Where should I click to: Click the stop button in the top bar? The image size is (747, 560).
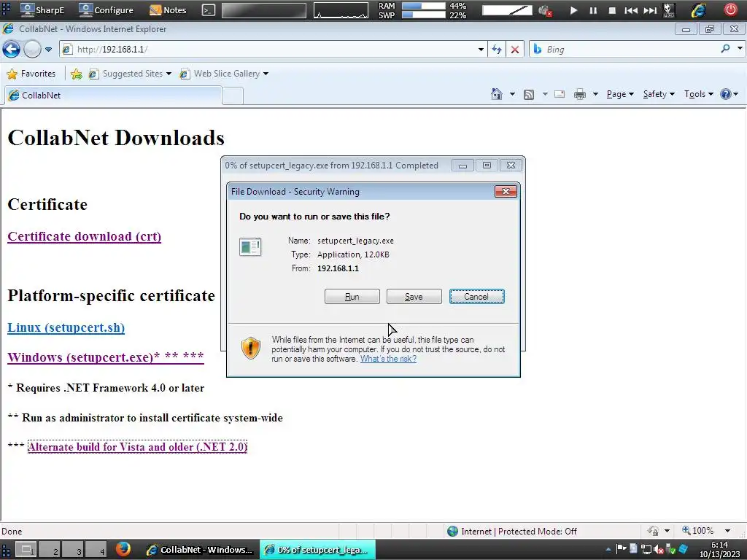[x=612, y=10]
